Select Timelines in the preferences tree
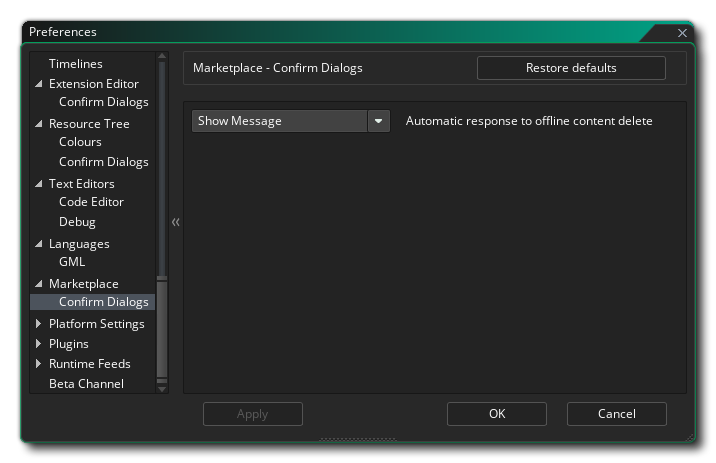 coord(76,64)
